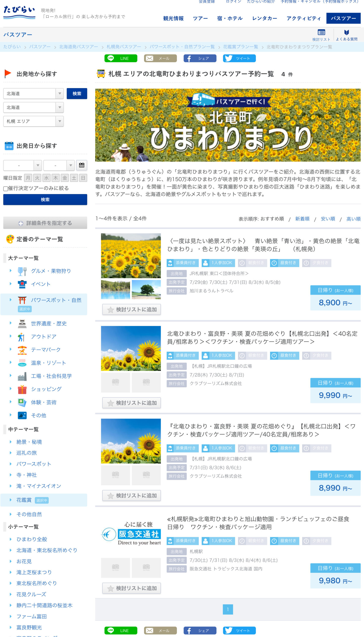Add the 阪急交通社 tour to 検討リスト
Viewport: 364px width, 637px height.
[132, 588]
